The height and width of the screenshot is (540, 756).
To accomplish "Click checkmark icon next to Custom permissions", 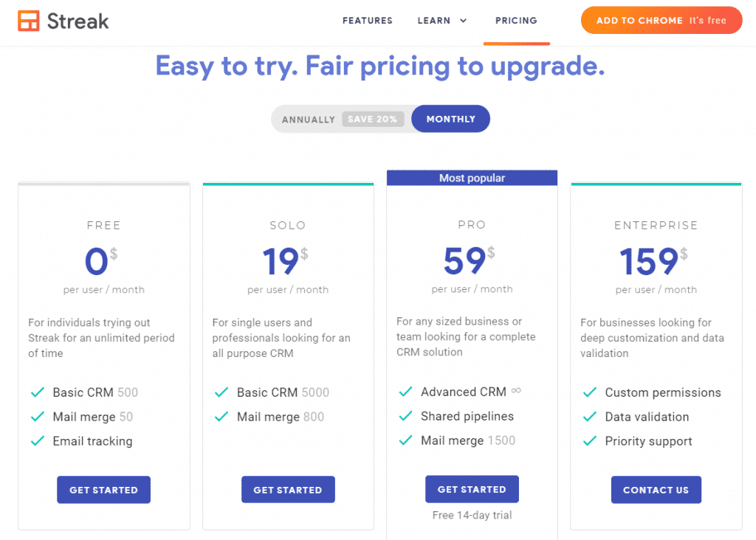I will (590, 392).
